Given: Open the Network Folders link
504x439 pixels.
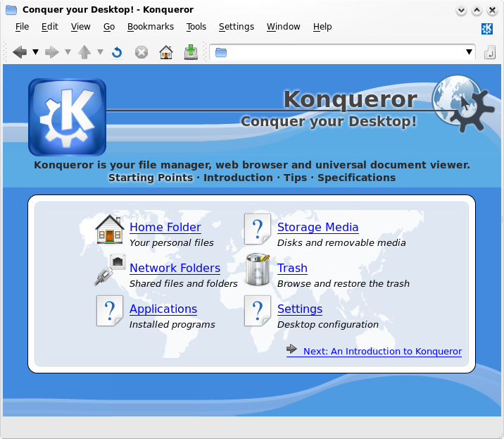Looking at the screenshot, I should (175, 268).
